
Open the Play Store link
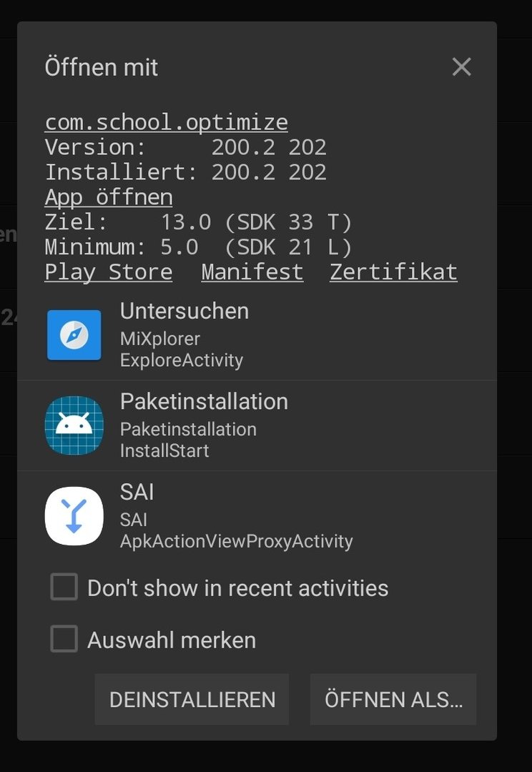[109, 272]
